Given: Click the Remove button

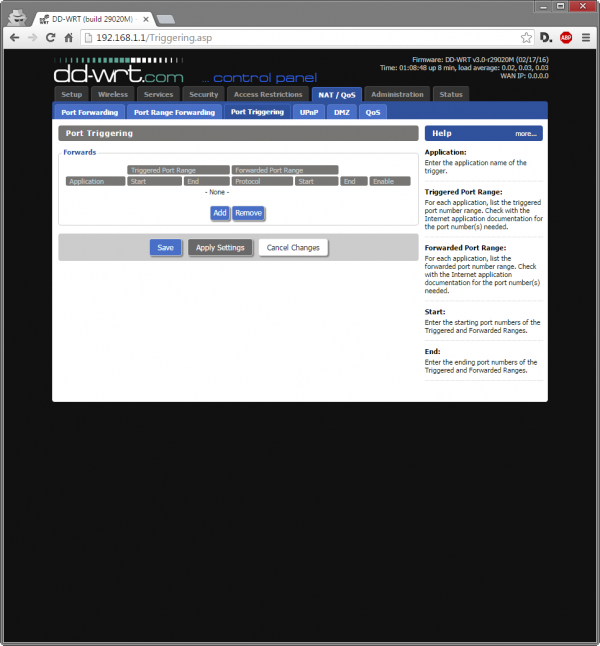Looking at the screenshot, I should pyautogui.click(x=248, y=213).
